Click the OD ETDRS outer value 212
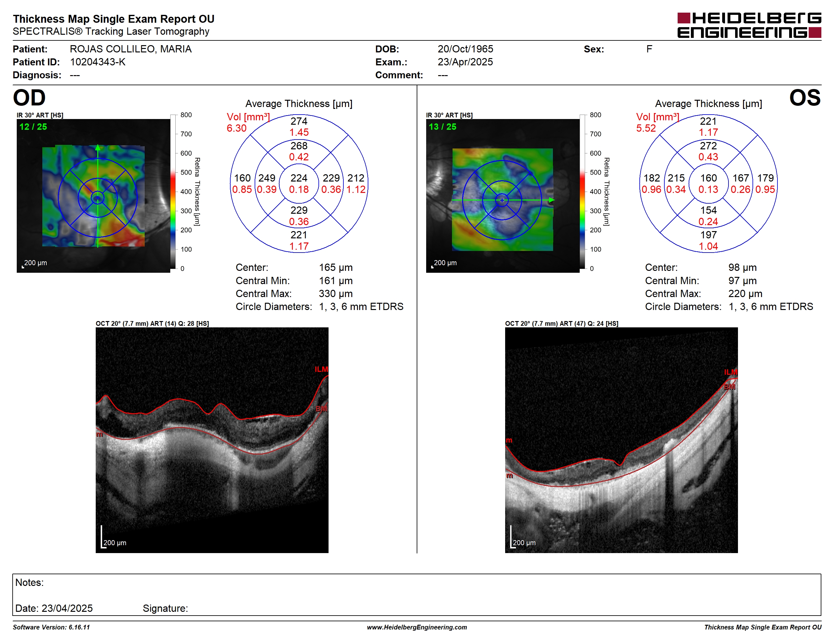Image resolution: width=834 pixels, height=644 pixels. [356, 178]
